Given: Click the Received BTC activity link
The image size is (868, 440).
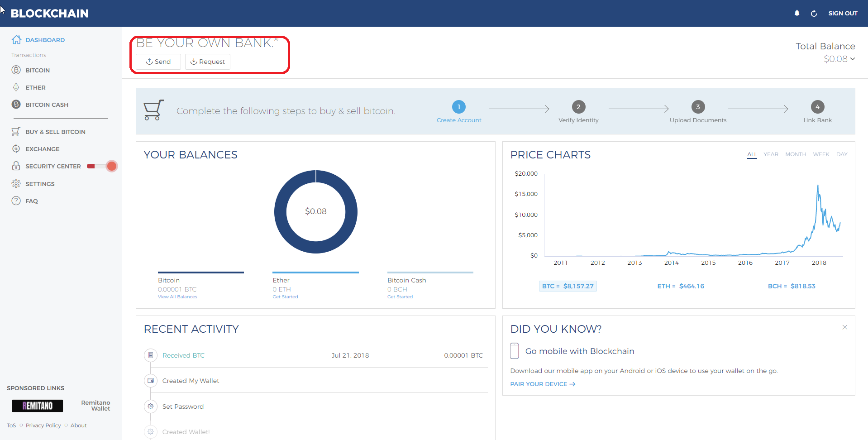Looking at the screenshot, I should [183, 355].
